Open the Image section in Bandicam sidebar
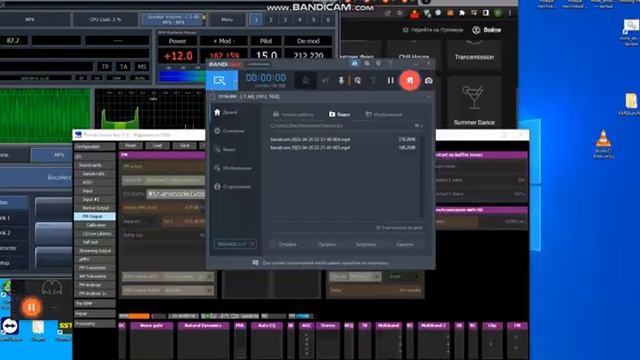This screenshot has height=360, width=640. click(232, 168)
